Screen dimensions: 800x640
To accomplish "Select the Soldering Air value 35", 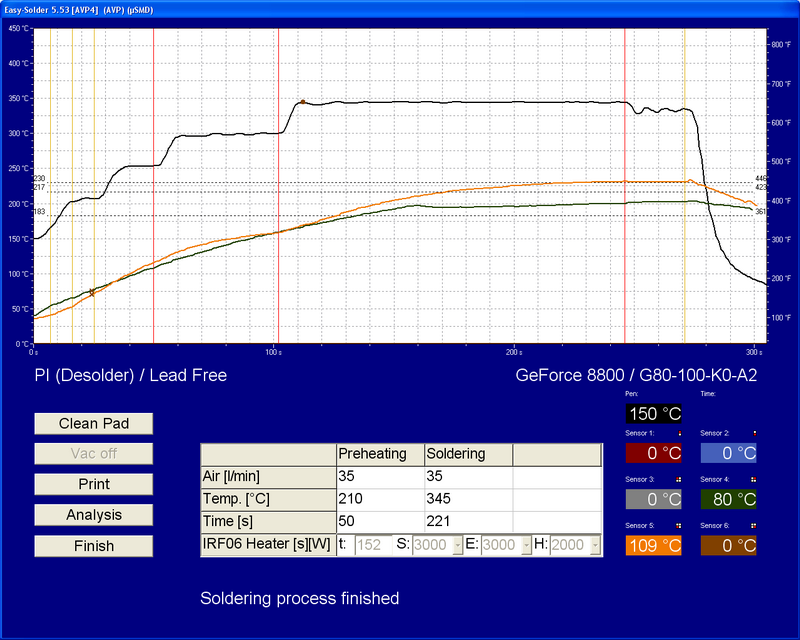I will coord(468,477).
